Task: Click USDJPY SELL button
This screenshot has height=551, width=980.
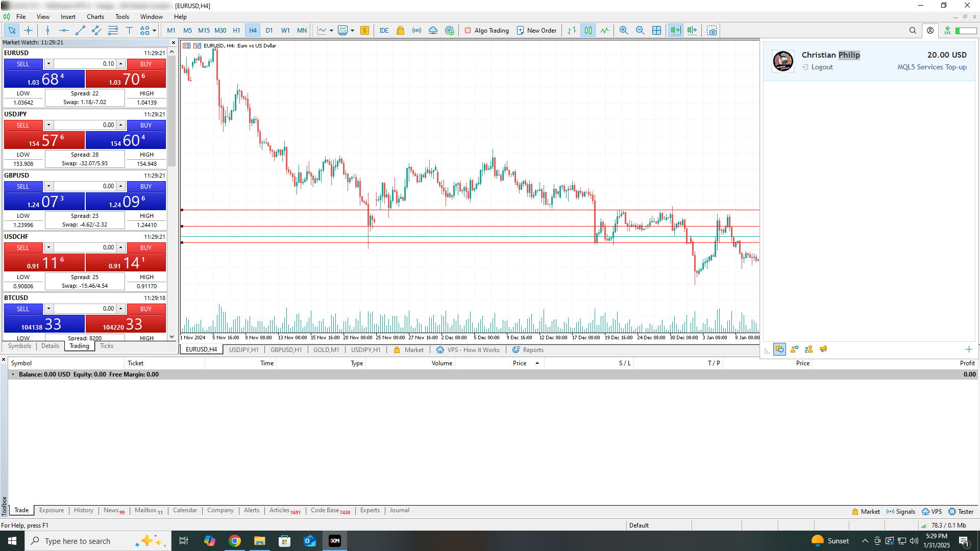Action: click(x=23, y=126)
